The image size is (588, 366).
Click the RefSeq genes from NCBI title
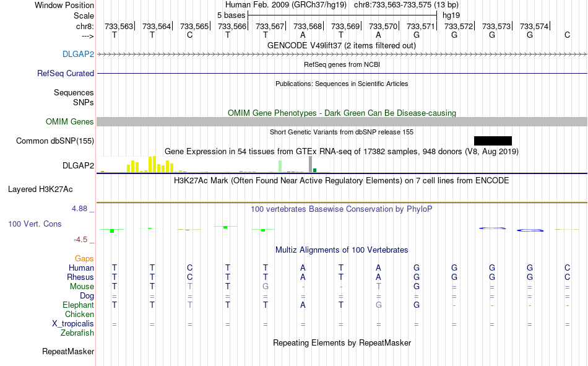tap(342, 64)
